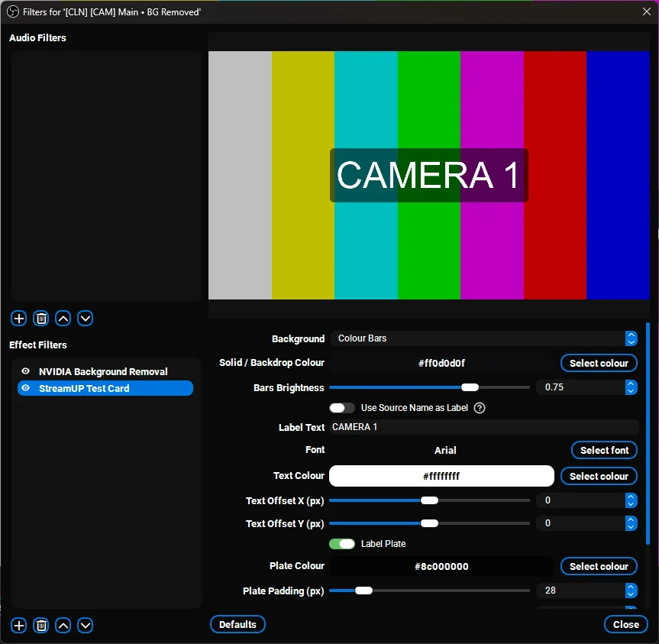Add a new audio filter with plus icon
Screen dimensions: 659x644
(18, 319)
